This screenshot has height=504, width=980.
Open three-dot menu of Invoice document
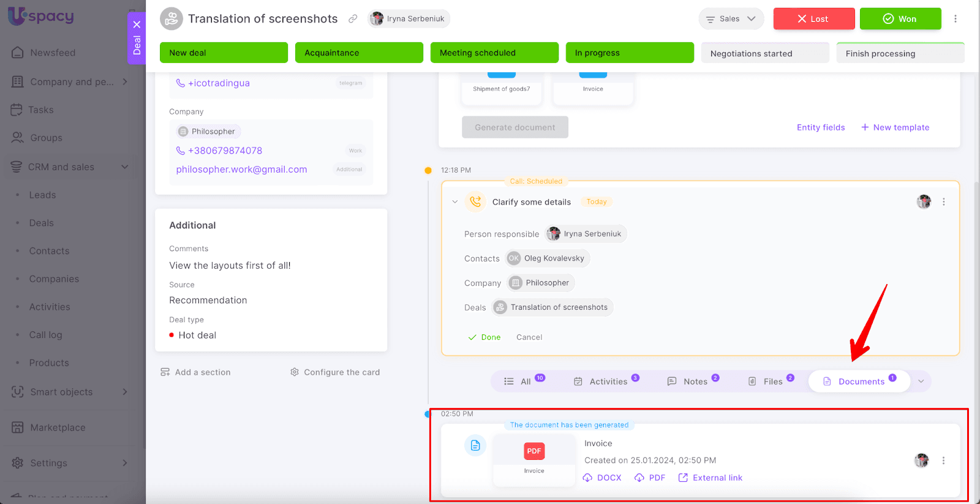point(943,461)
